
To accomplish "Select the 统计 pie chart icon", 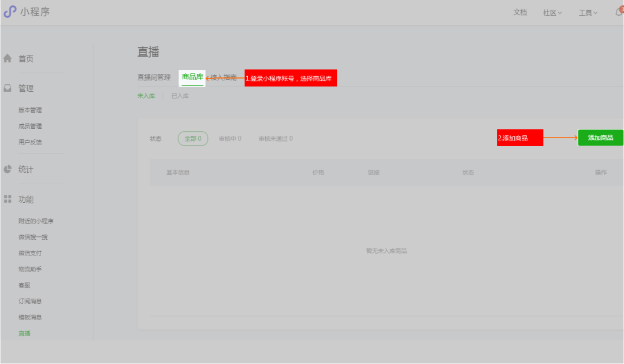I will point(8,169).
